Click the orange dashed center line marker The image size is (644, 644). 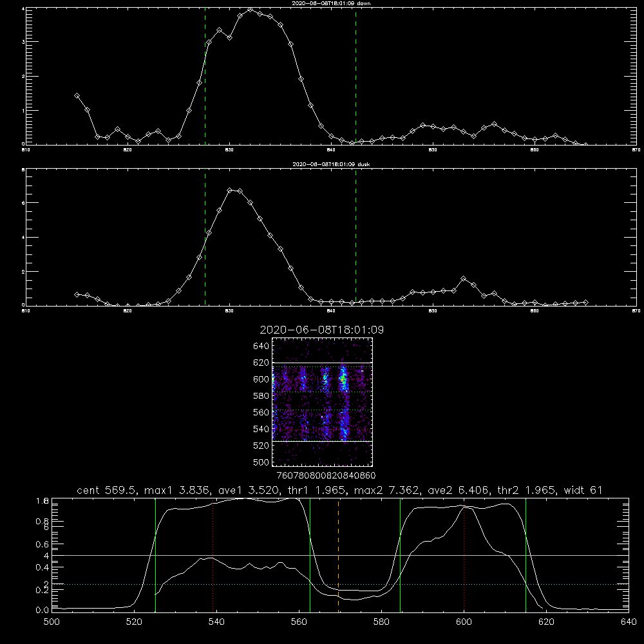click(x=339, y=554)
